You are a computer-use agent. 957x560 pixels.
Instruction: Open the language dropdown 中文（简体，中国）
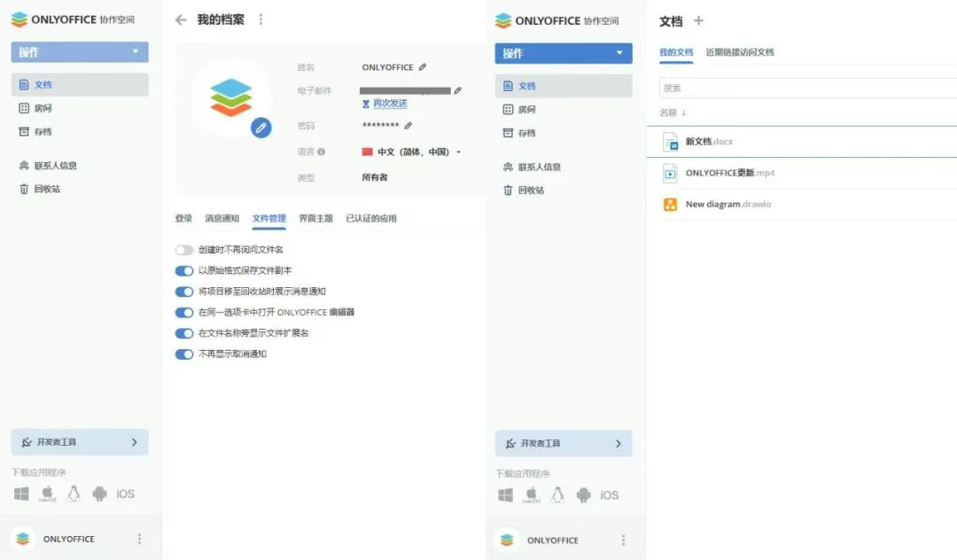pos(411,152)
